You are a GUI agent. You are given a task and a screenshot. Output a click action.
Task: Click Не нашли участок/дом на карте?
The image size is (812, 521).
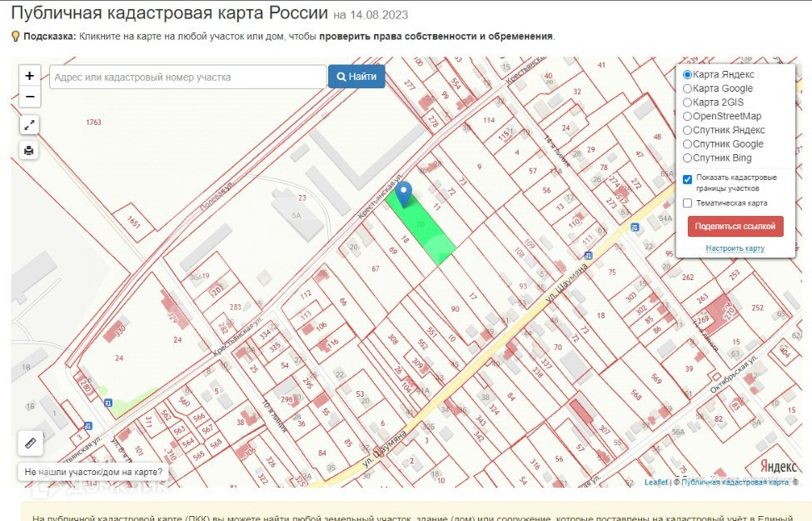(x=93, y=473)
